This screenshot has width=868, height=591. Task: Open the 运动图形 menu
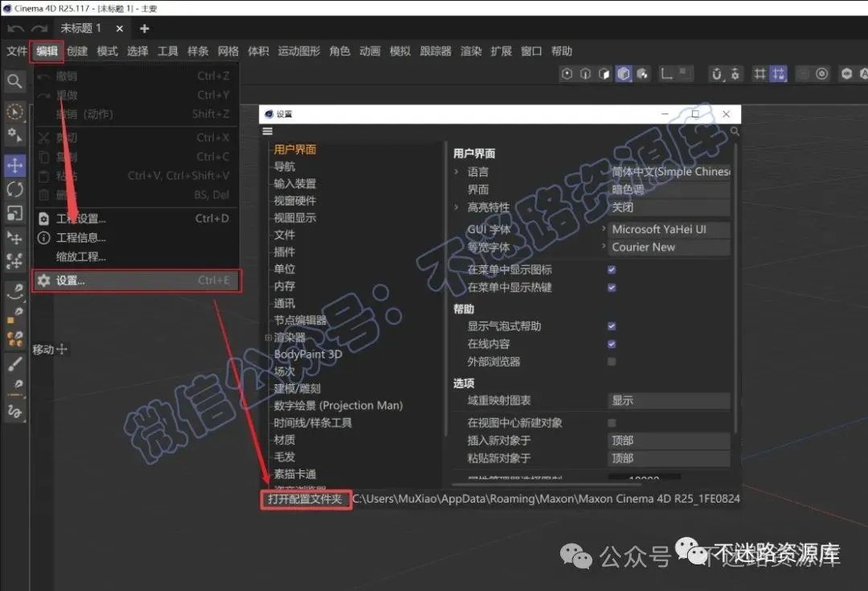tap(299, 51)
